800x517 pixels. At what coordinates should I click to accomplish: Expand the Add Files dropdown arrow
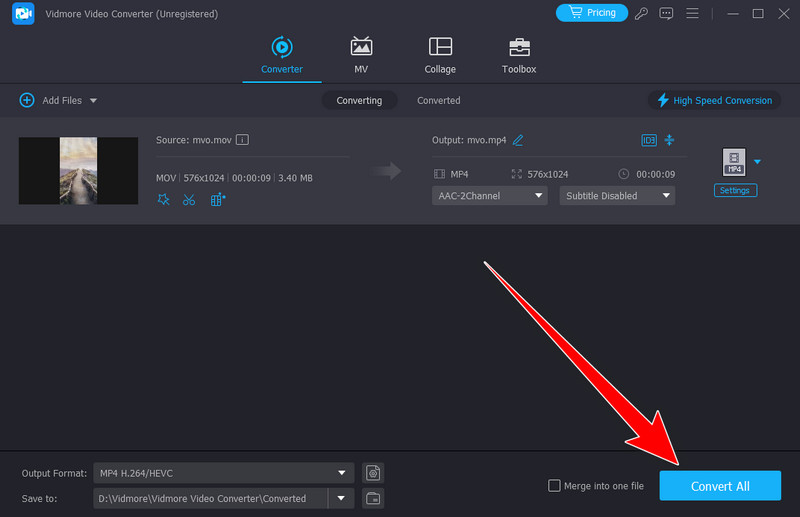93,101
